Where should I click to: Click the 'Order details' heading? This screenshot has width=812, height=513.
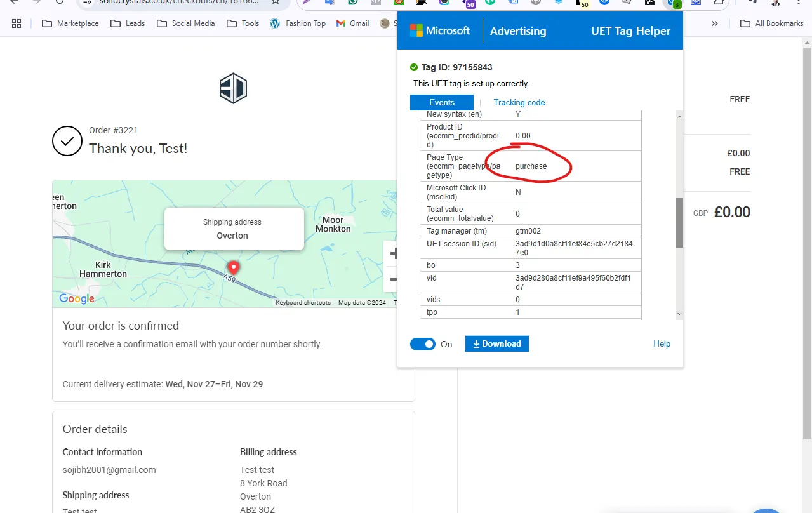(95, 429)
